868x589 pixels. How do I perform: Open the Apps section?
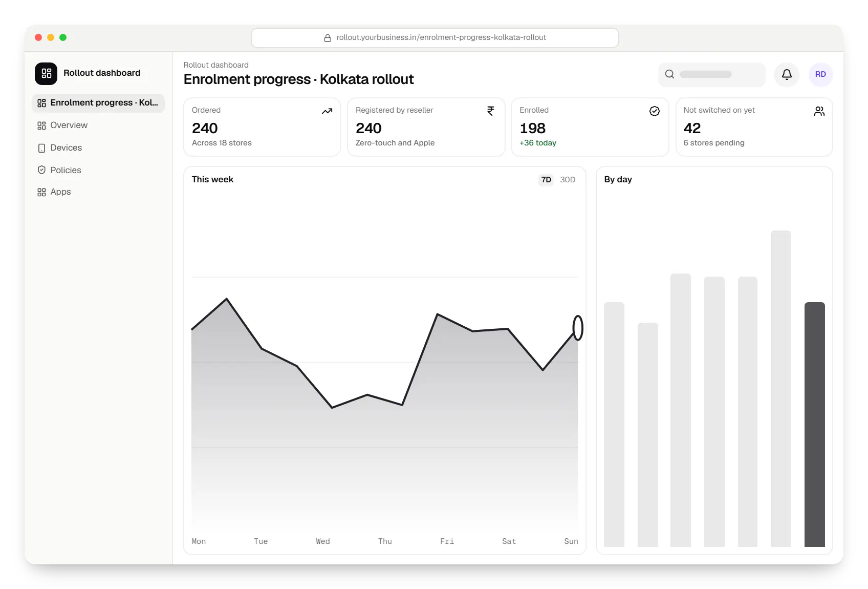(x=98, y=192)
